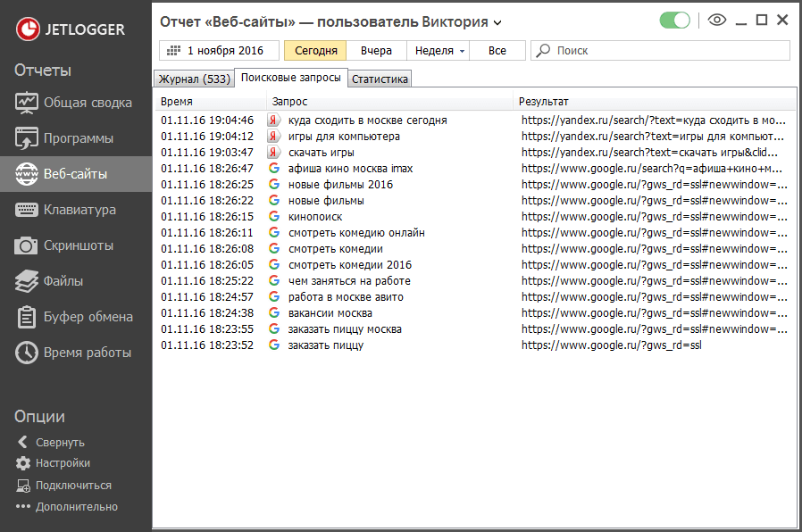
Task: Focus the Поиск search field
Action: 660,51
